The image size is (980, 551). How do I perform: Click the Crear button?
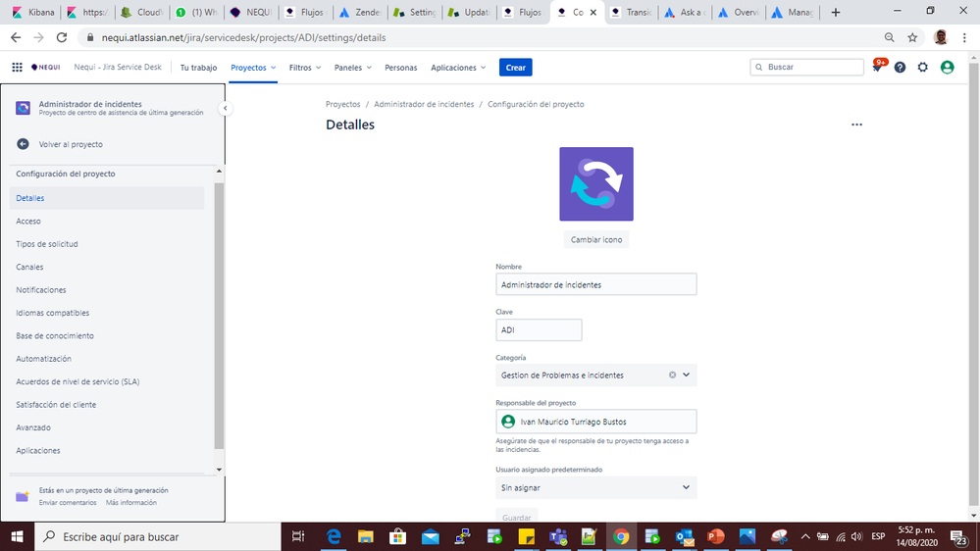515,68
